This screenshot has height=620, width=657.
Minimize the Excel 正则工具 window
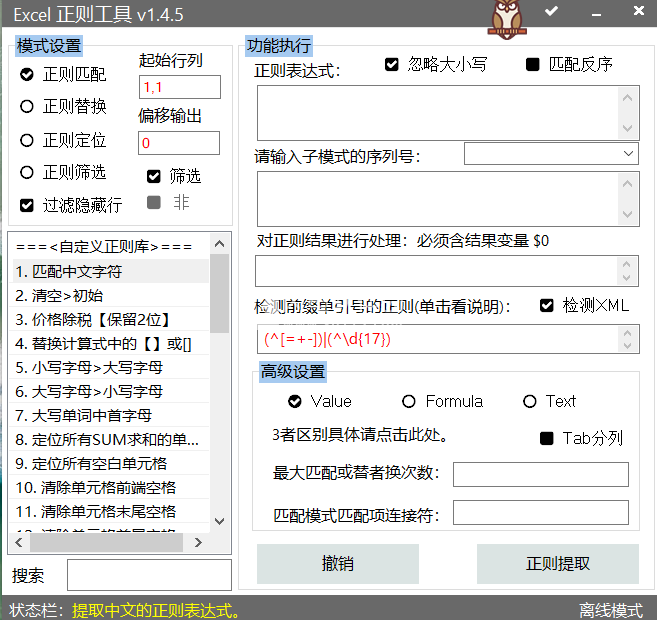[x=596, y=15]
